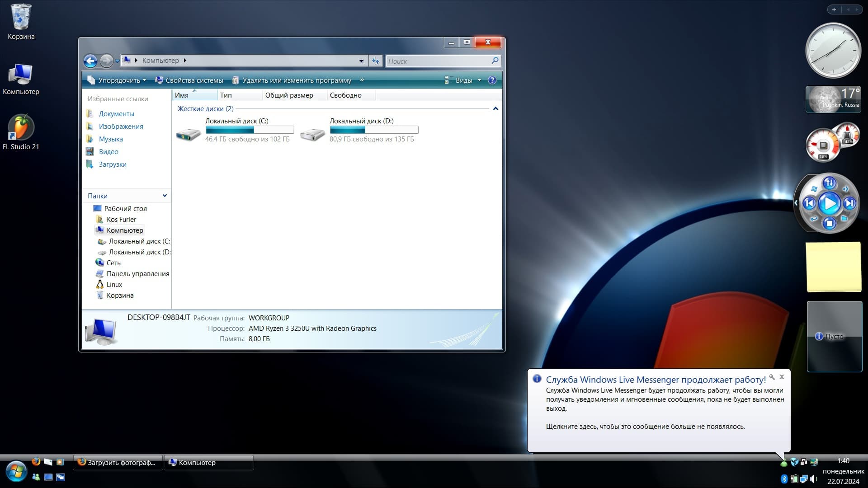Open recent pages dropdown beside nav arrows
868x488 pixels.
(117, 61)
